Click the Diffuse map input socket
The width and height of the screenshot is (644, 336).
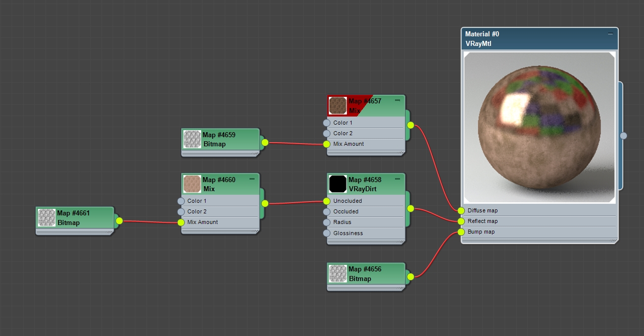[x=460, y=210]
